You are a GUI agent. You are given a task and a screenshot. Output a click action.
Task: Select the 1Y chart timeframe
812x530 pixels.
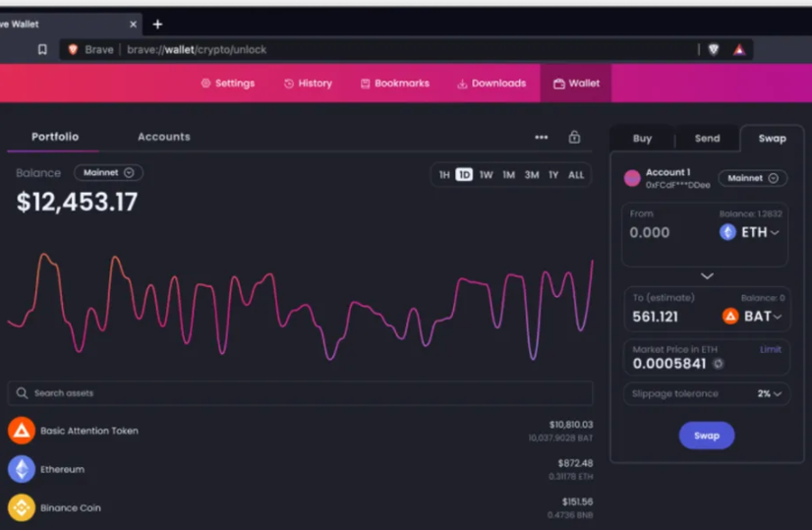point(553,175)
